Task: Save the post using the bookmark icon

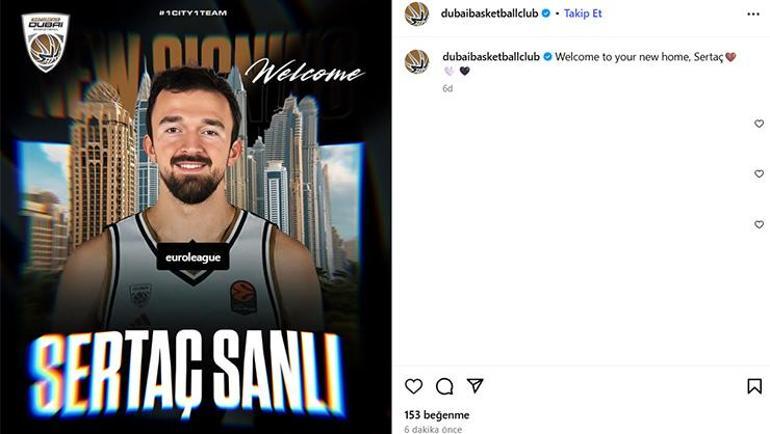Action: (754, 386)
